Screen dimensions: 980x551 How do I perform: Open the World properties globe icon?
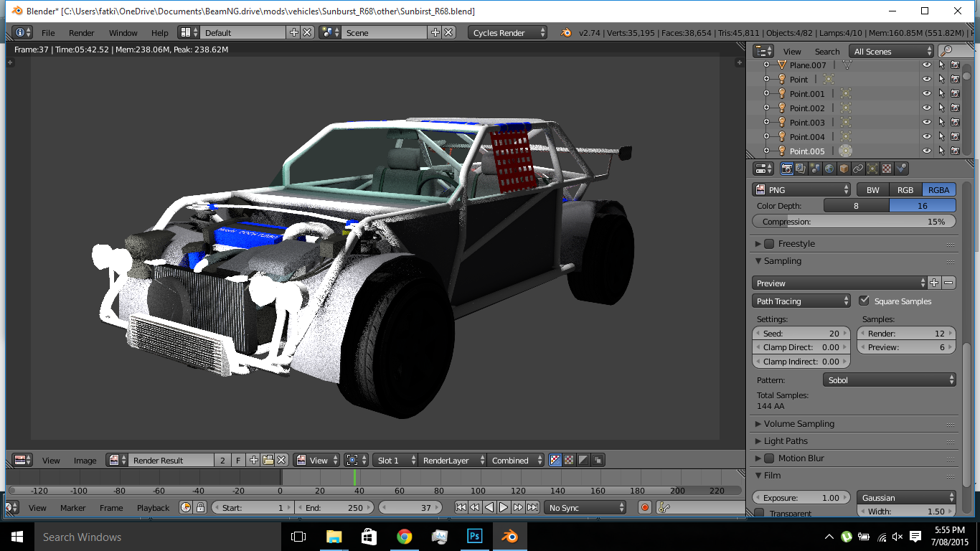[829, 169]
